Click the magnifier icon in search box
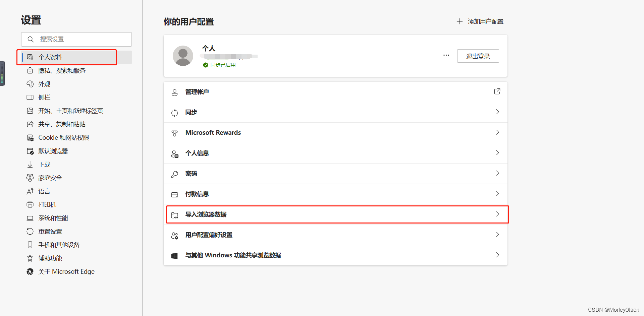This screenshot has height=316, width=644. click(x=31, y=39)
